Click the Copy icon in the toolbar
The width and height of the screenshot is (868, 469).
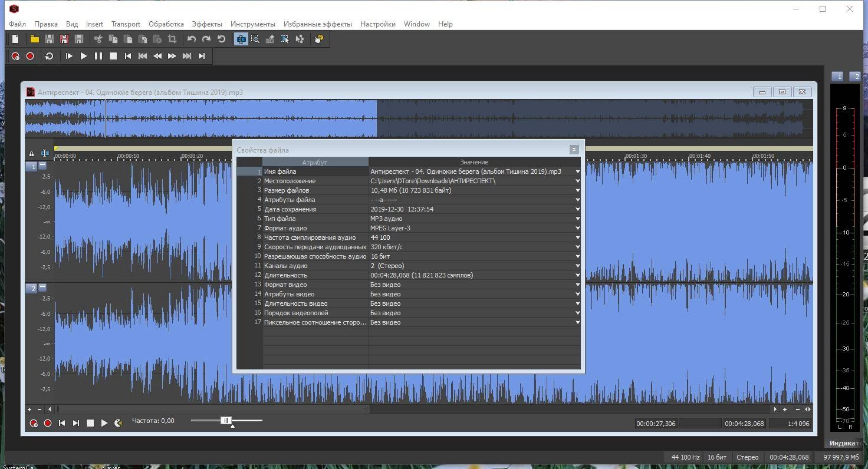(113, 39)
